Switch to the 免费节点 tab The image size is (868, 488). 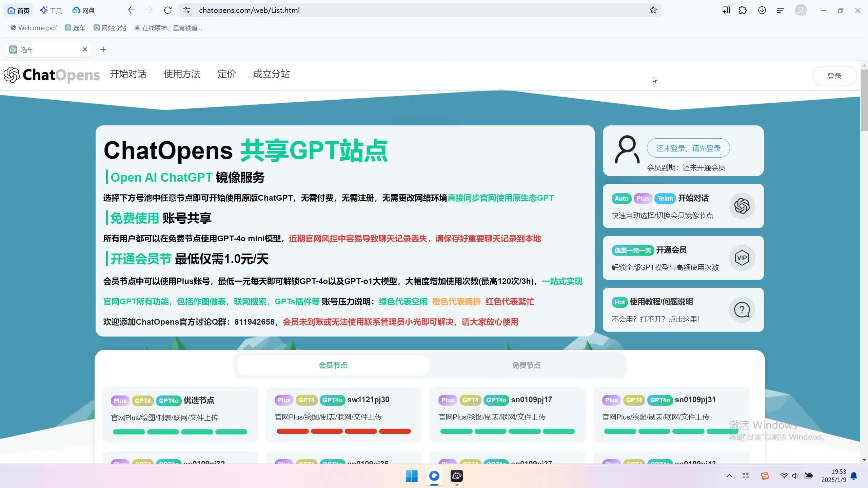coord(526,365)
